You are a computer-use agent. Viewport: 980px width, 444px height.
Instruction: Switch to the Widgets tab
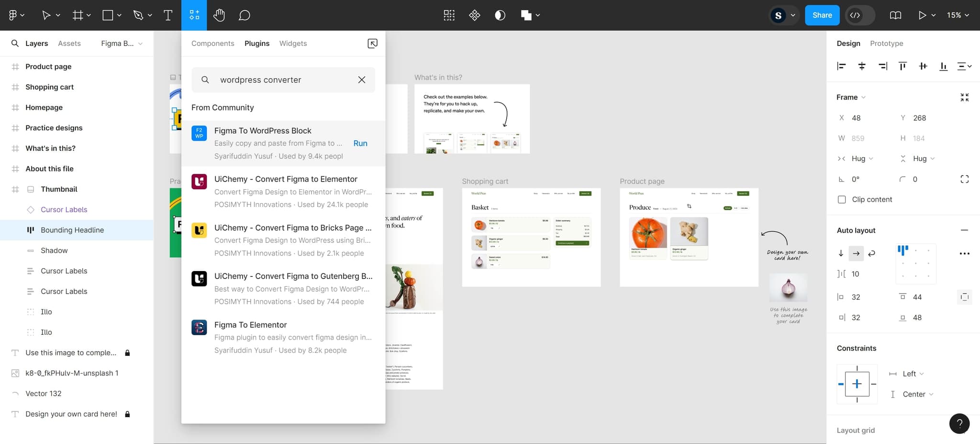[293, 43]
